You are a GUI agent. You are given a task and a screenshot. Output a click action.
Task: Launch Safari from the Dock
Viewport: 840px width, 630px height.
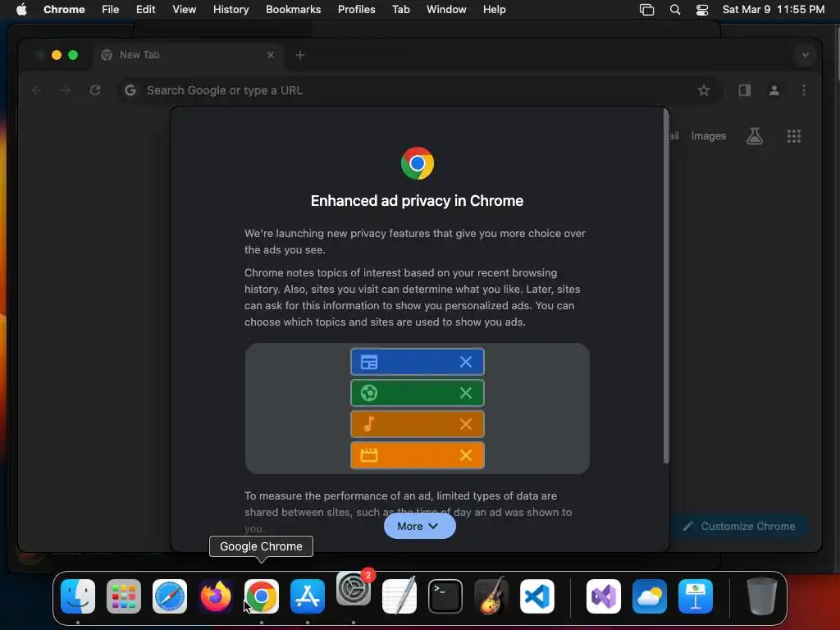pos(170,596)
